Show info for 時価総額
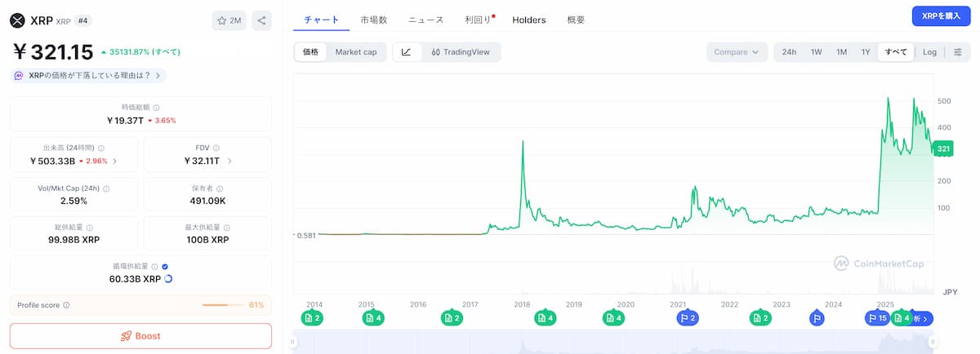Viewport: 980px width, 354px height. point(156,107)
